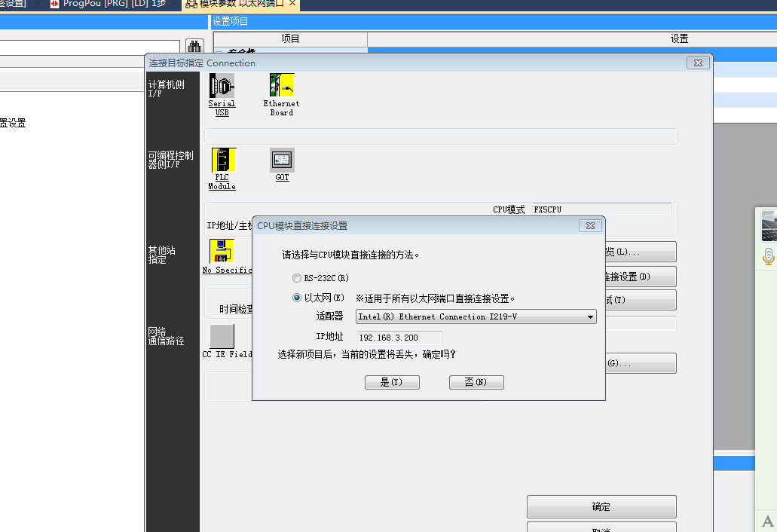Select the 以太网 (Ethernet) radio button
The width and height of the screenshot is (777, 532).
tap(297, 298)
